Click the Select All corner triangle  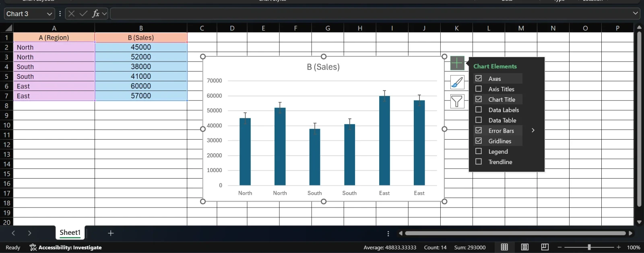pos(8,28)
